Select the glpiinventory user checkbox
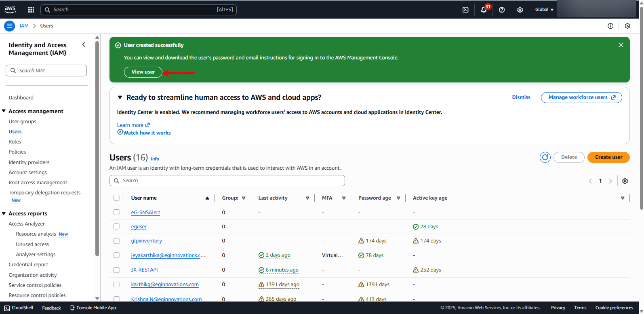This screenshot has width=644, height=314. (x=116, y=241)
